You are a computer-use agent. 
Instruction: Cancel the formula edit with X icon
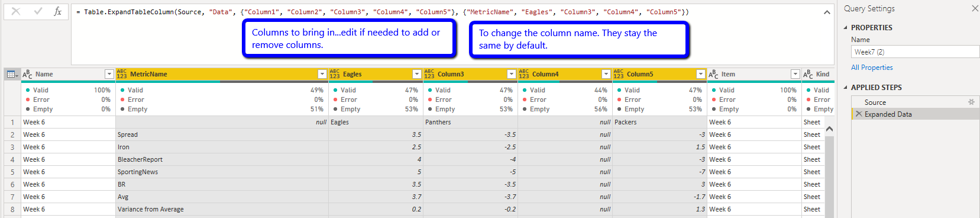click(x=16, y=11)
